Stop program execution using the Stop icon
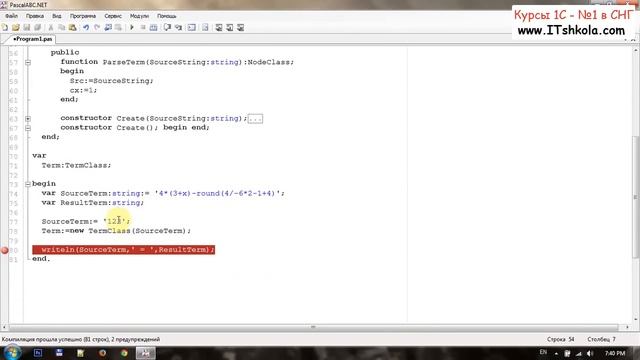This screenshot has width=640, height=360. (143, 27)
